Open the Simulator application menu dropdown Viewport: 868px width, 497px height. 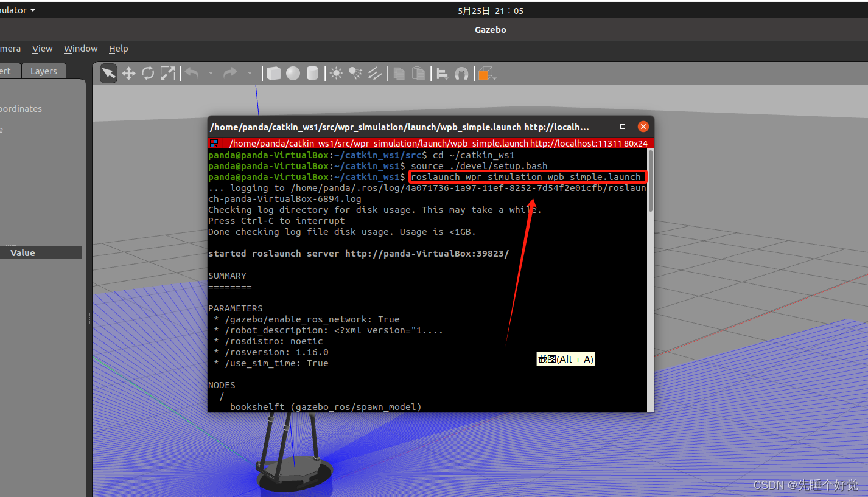pyautogui.click(x=17, y=10)
